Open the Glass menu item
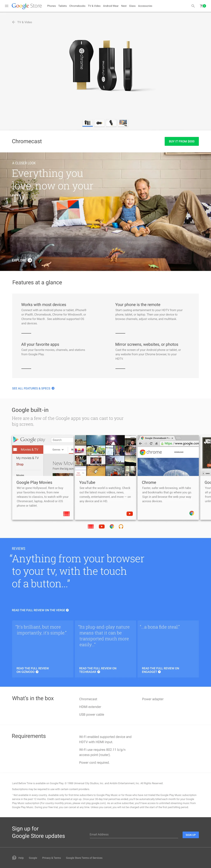 (132, 6)
